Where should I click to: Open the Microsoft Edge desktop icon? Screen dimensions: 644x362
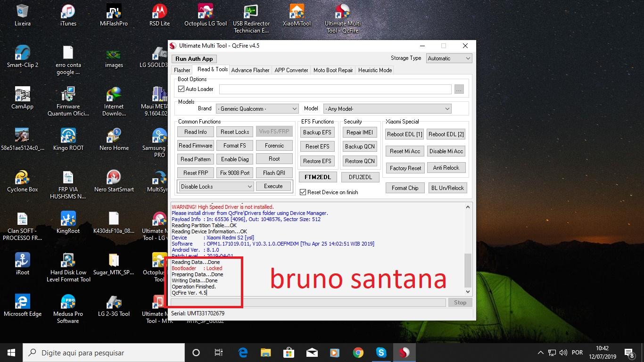tap(22, 305)
